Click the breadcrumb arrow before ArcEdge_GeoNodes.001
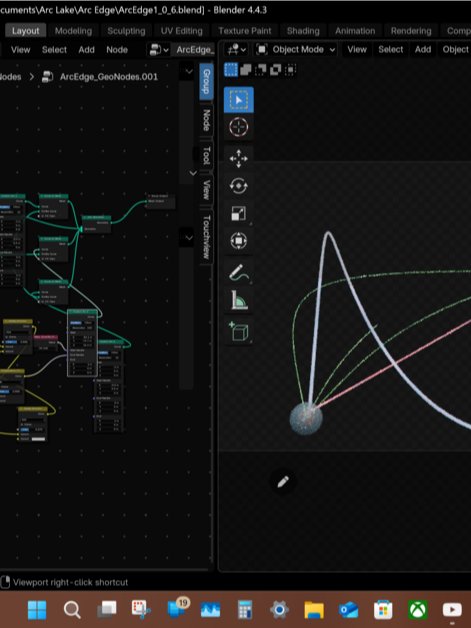471x628 pixels. (x=32, y=76)
